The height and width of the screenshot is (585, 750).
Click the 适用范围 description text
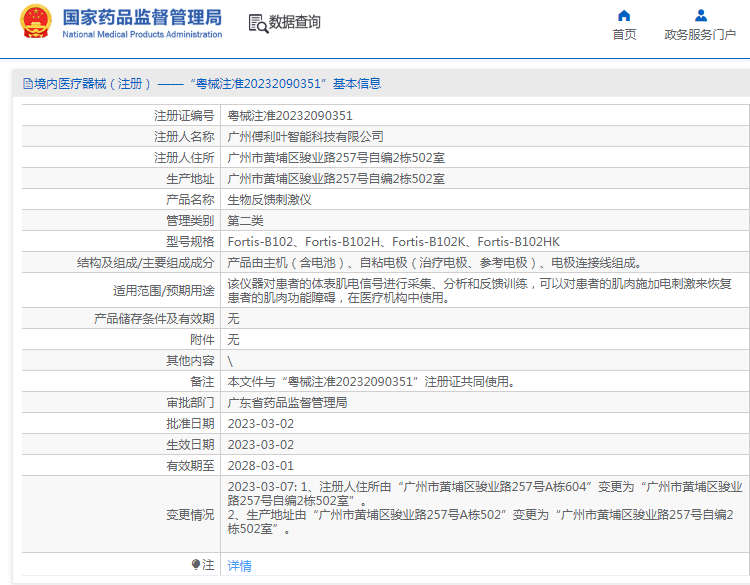(x=480, y=291)
